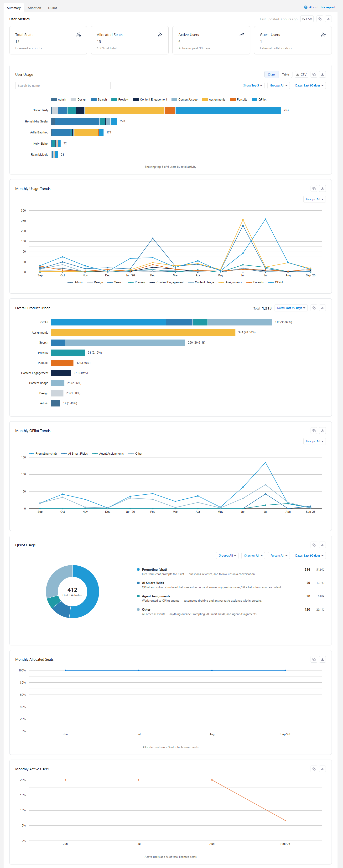
Task: Copy the User Usage chart
Action: (x=314, y=75)
